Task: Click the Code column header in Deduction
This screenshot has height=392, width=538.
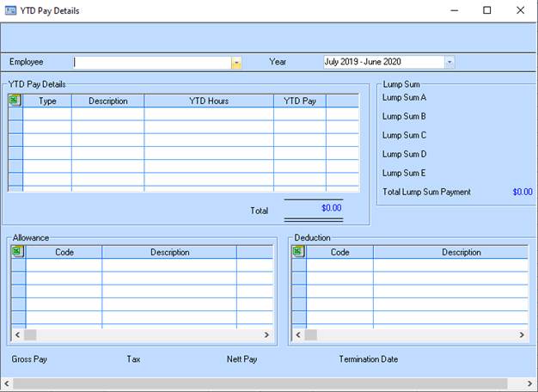Action: [340, 253]
